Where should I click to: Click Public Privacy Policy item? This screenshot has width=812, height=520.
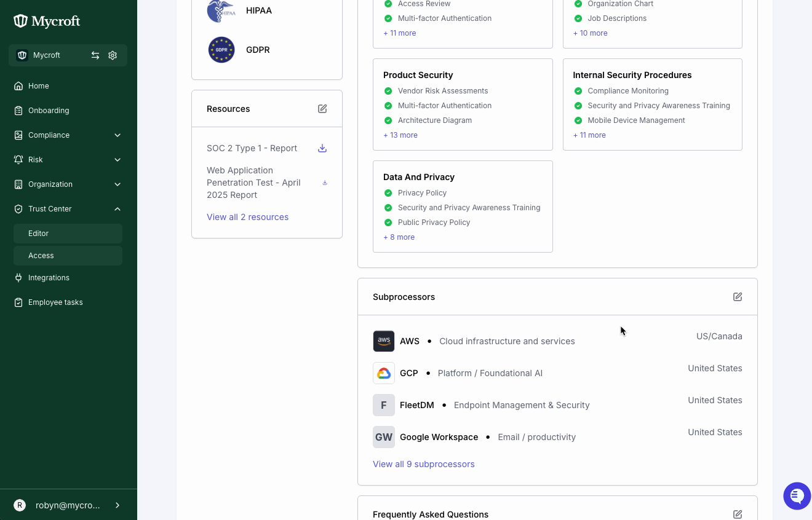434,223
